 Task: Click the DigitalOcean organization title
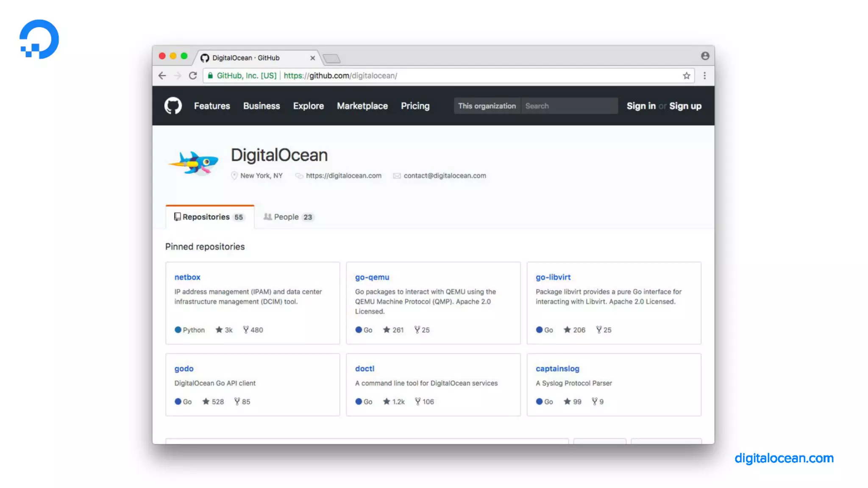coord(279,155)
